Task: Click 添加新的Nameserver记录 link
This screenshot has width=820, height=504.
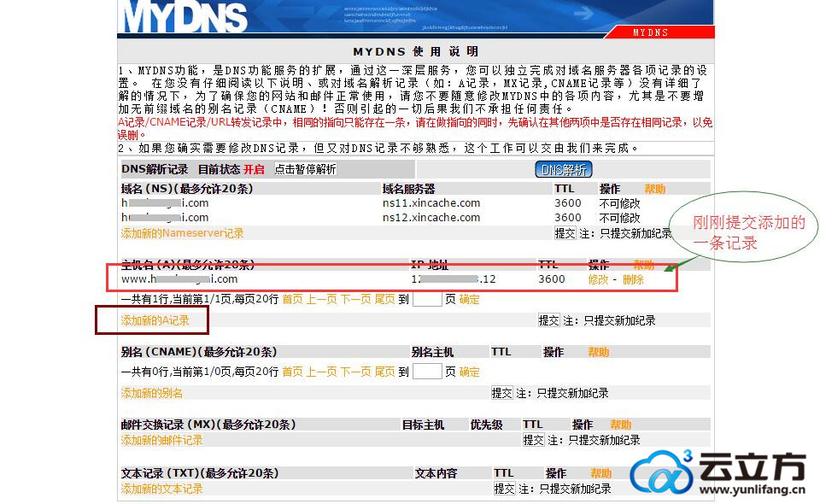Action: (x=183, y=233)
